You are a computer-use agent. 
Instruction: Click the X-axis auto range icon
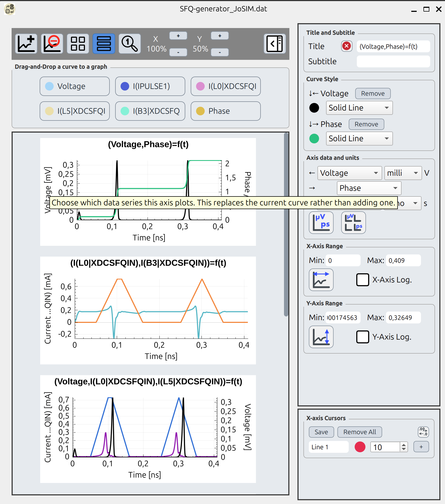321,280
